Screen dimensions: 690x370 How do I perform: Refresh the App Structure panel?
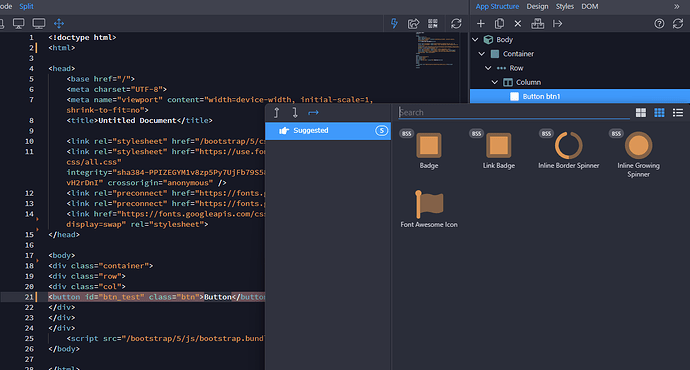678,24
